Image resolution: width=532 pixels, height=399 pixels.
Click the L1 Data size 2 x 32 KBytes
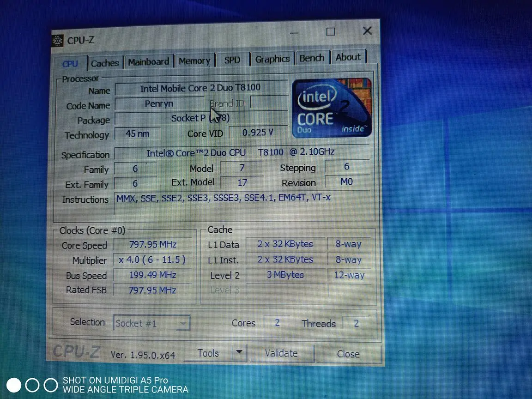click(285, 244)
